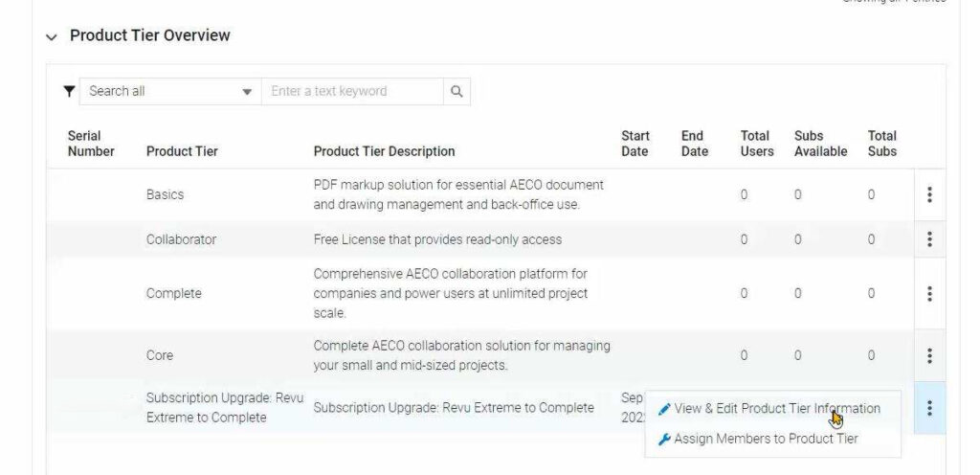Sort by Total Users column header
This screenshot has width=980, height=475.
point(756,144)
